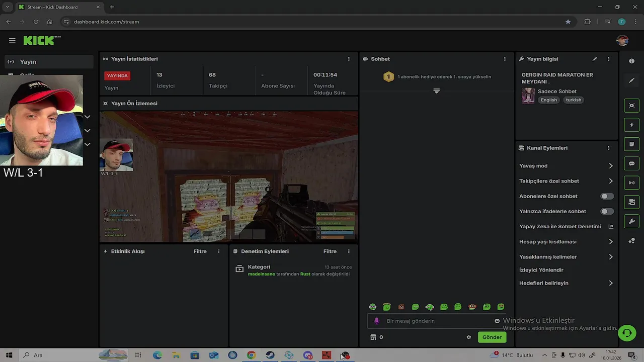The image size is (644, 362).
Task: Click madeinsane username in moderation log
Action: (x=262, y=274)
